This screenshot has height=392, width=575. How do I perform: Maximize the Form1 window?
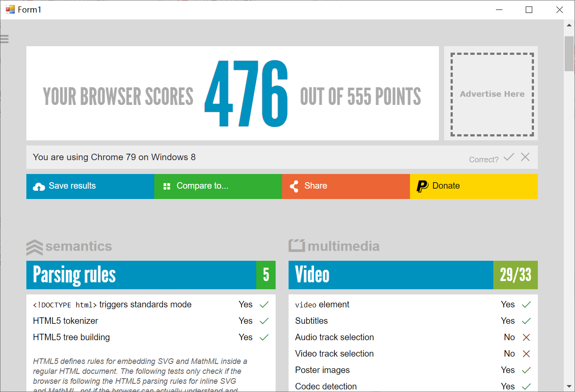[529, 9]
